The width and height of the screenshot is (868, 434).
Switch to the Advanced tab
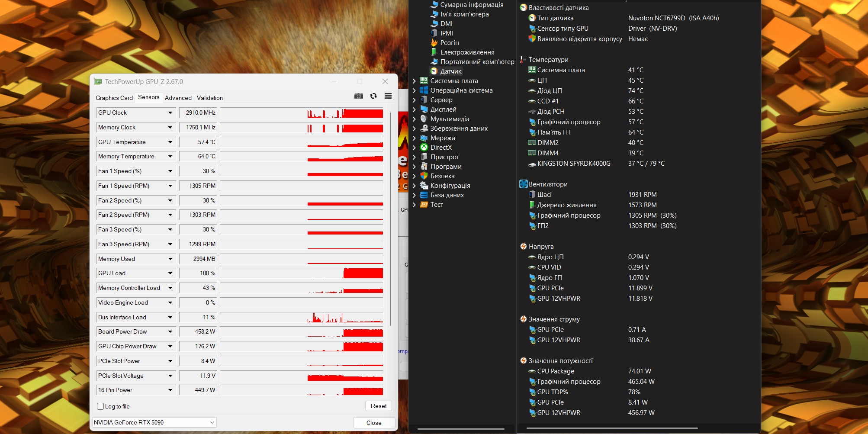pyautogui.click(x=178, y=98)
